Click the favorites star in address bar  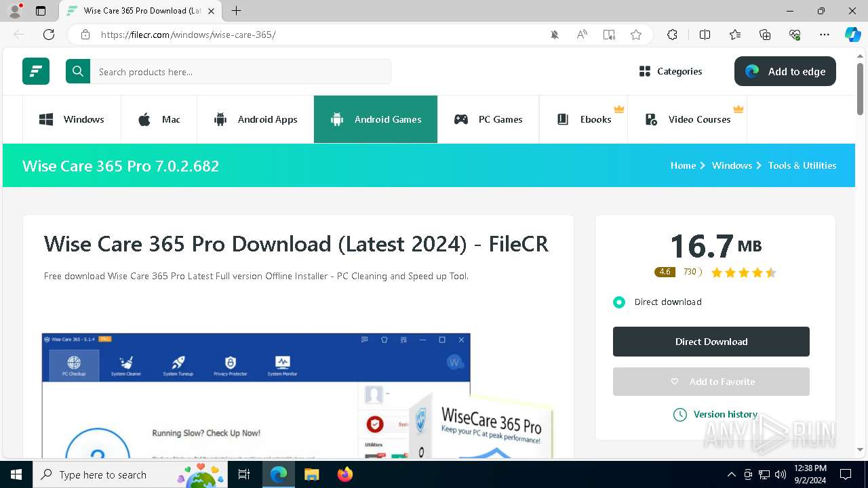point(636,35)
